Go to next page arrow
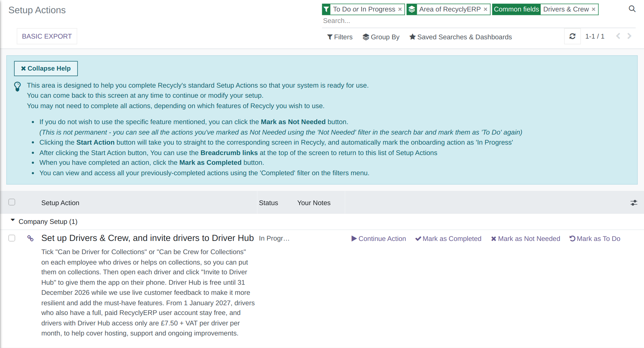Image resolution: width=644 pixels, height=348 pixels. (x=629, y=36)
